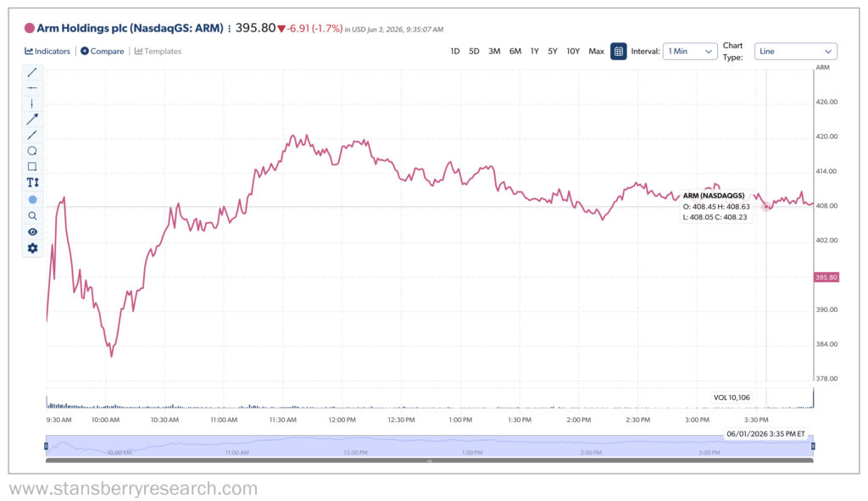The width and height of the screenshot is (868, 501).
Task: Click the 378.00 price axis label
Action: (826, 379)
